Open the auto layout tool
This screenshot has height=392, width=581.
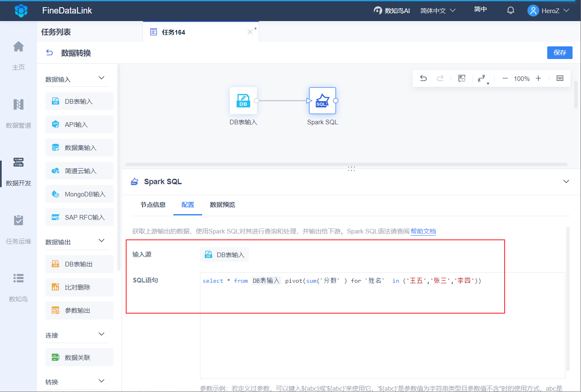coord(481,78)
